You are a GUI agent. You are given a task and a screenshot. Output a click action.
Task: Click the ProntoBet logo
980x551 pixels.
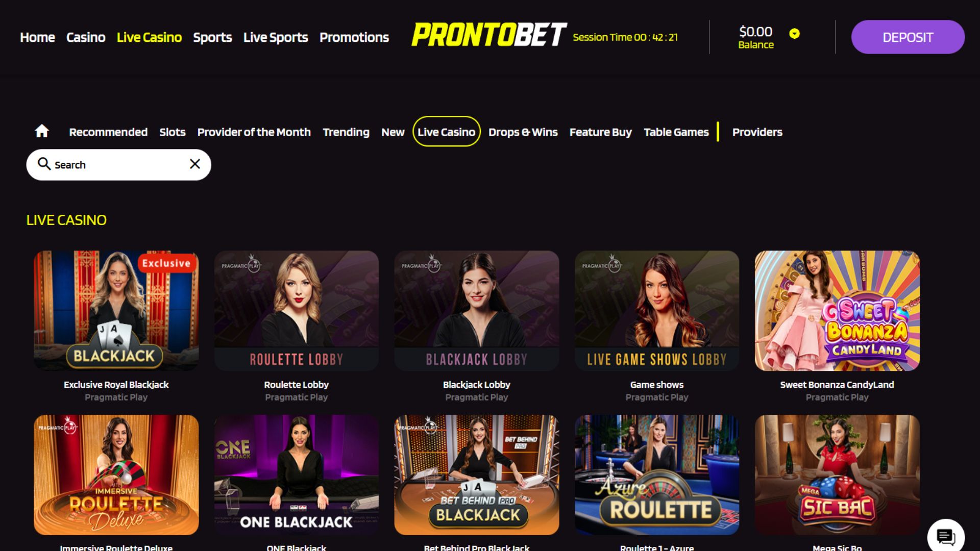click(x=488, y=35)
